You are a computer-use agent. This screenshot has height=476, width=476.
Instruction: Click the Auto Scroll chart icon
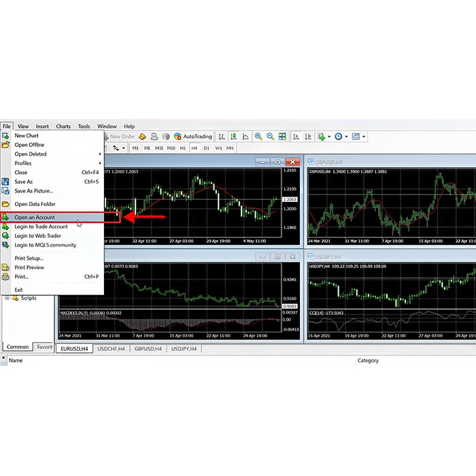(x=296, y=137)
